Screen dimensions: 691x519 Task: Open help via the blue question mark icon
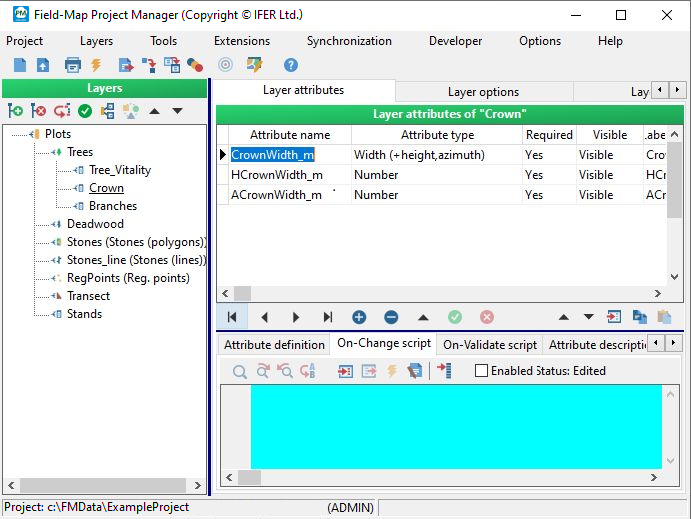point(291,65)
